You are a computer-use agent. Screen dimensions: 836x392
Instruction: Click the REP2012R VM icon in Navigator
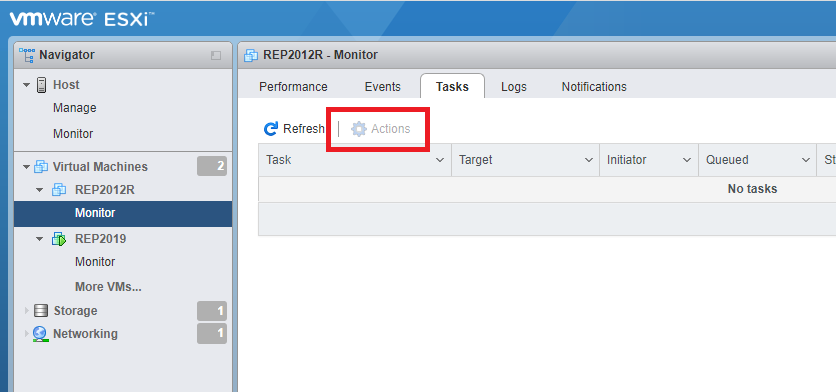tap(59, 190)
